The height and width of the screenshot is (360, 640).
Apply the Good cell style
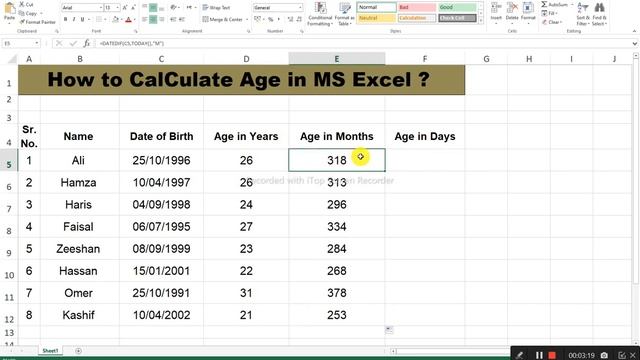(457, 7)
